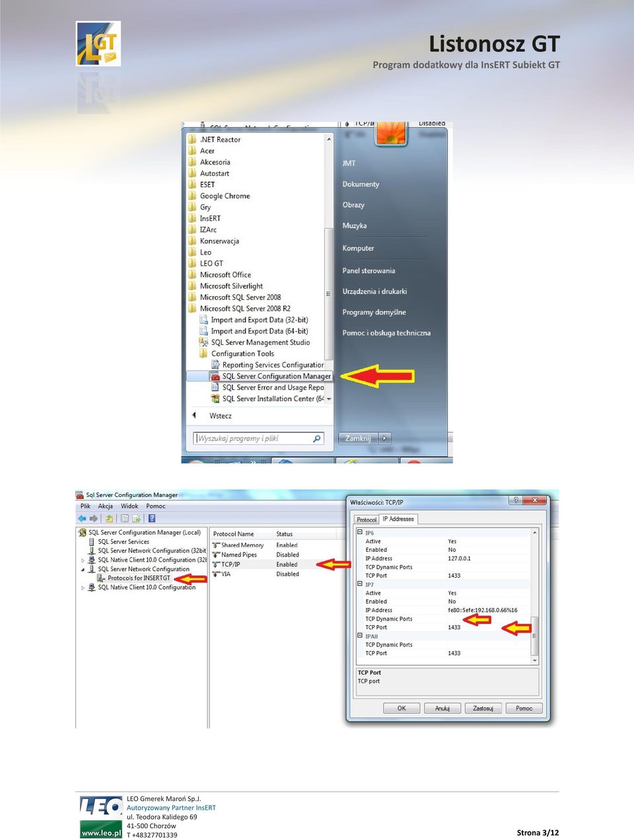Select the VIA protocol row
This screenshot has width=634, height=840.
coord(221,574)
